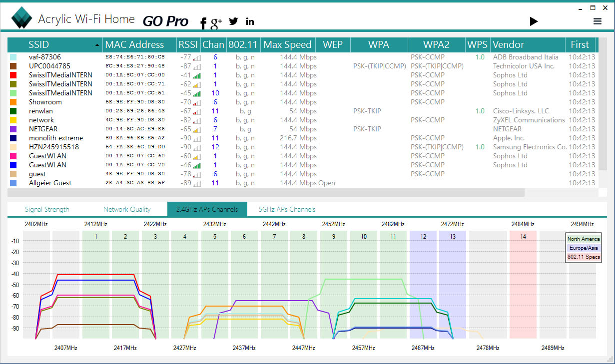Click the -77 RSSI signal bars icon
This screenshot has height=364, width=615.
point(197,57)
